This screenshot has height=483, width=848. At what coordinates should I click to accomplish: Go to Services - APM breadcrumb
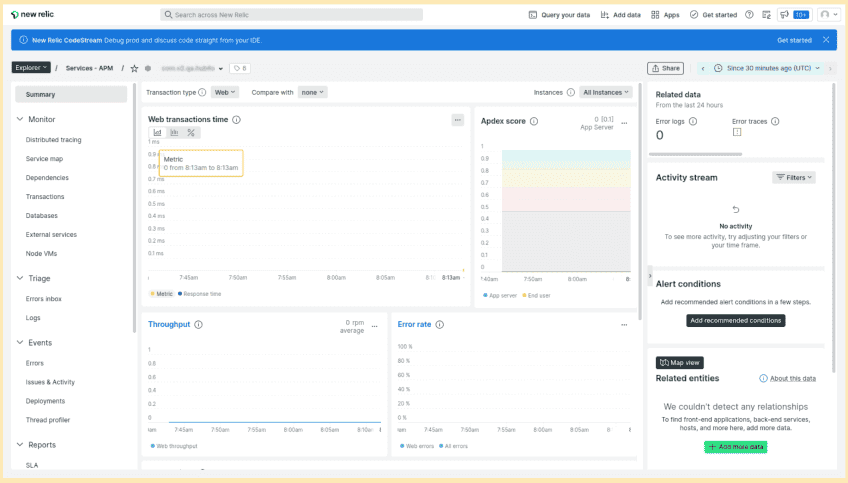[89, 68]
